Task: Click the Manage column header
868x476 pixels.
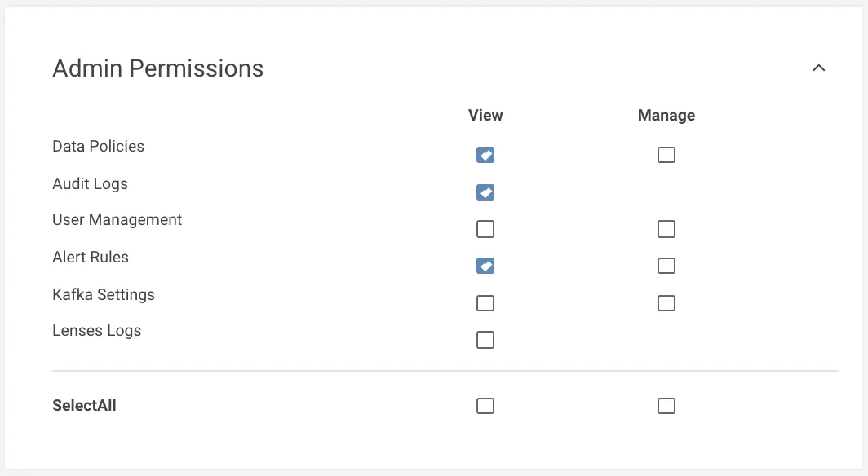Action: tap(666, 115)
